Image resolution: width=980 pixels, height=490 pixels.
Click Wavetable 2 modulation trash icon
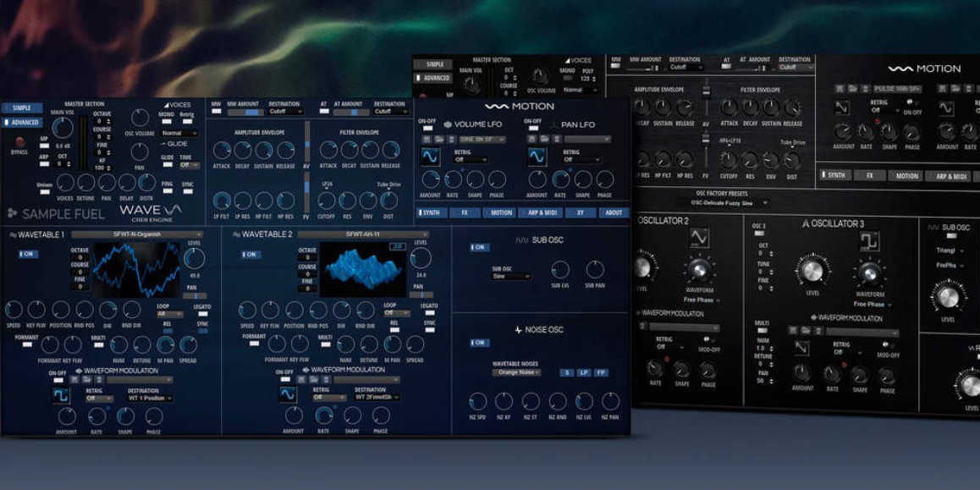(327, 379)
